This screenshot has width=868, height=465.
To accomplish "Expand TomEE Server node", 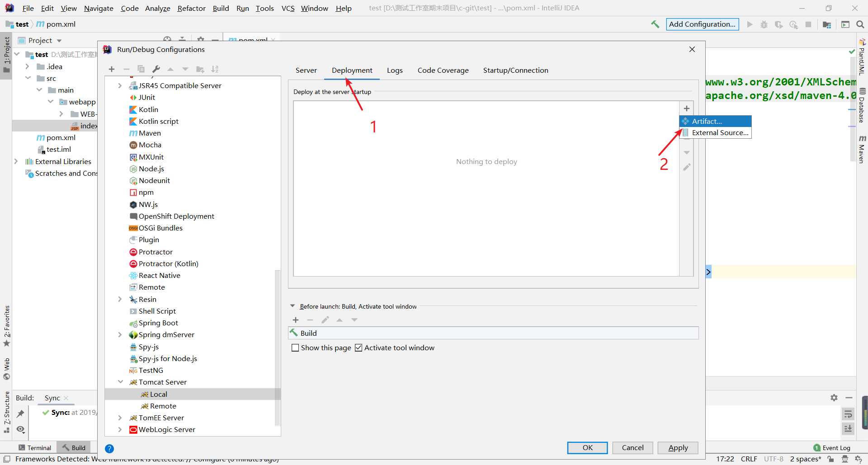I will coord(120,418).
